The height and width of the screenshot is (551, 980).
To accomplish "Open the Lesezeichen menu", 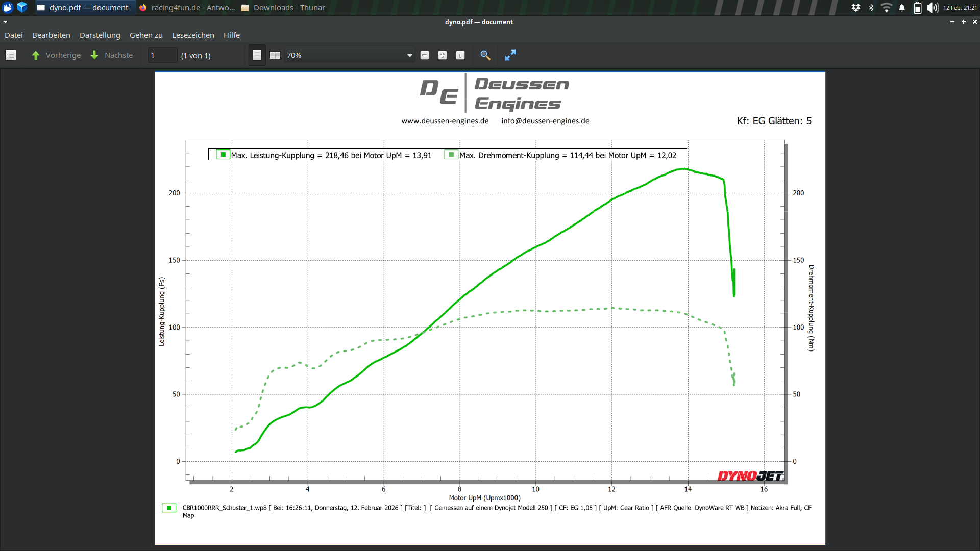I will pos(193,35).
